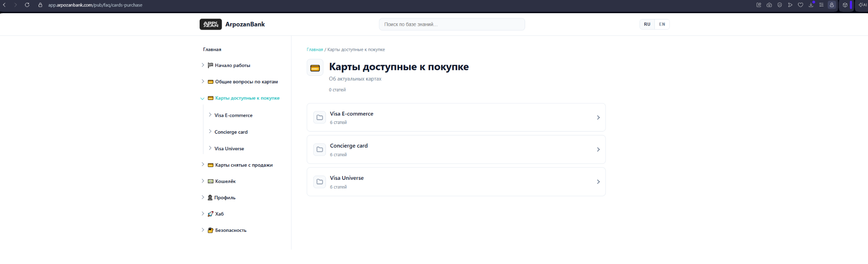Open the AI assistant button in browser

pos(862,5)
